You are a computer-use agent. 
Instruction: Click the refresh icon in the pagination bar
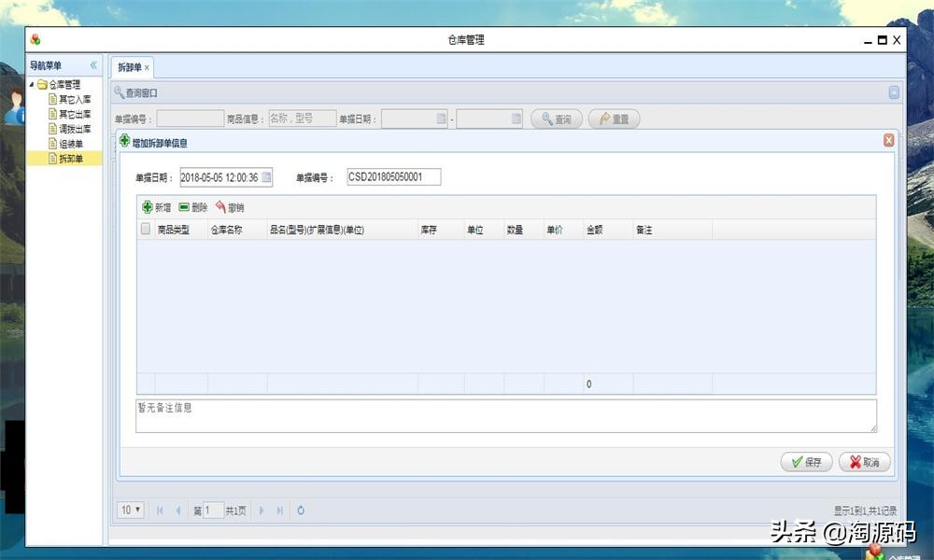[x=301, y=511]
